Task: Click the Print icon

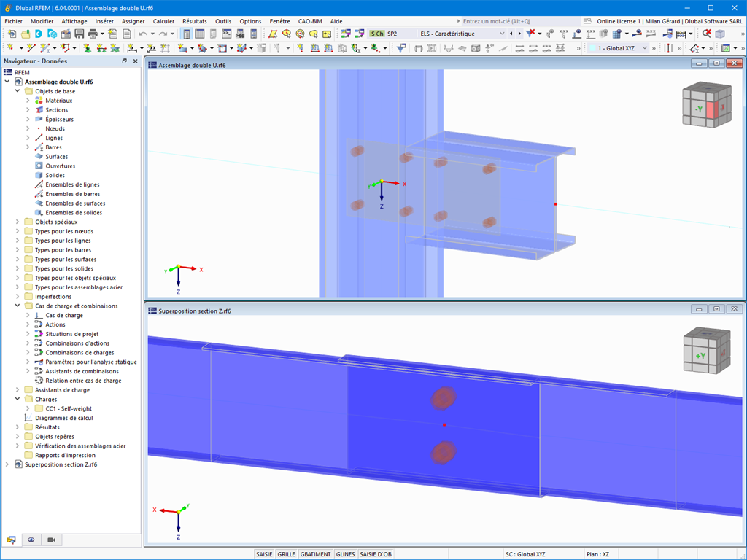Action: (x=93, y=34)
